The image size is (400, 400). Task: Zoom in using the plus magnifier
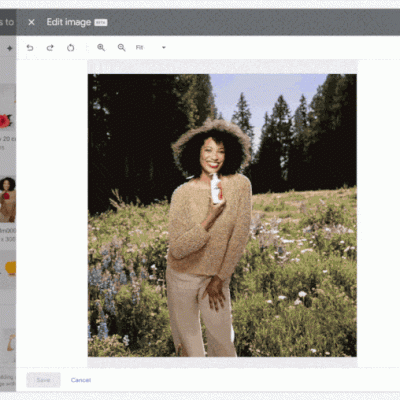coord(101,48)
